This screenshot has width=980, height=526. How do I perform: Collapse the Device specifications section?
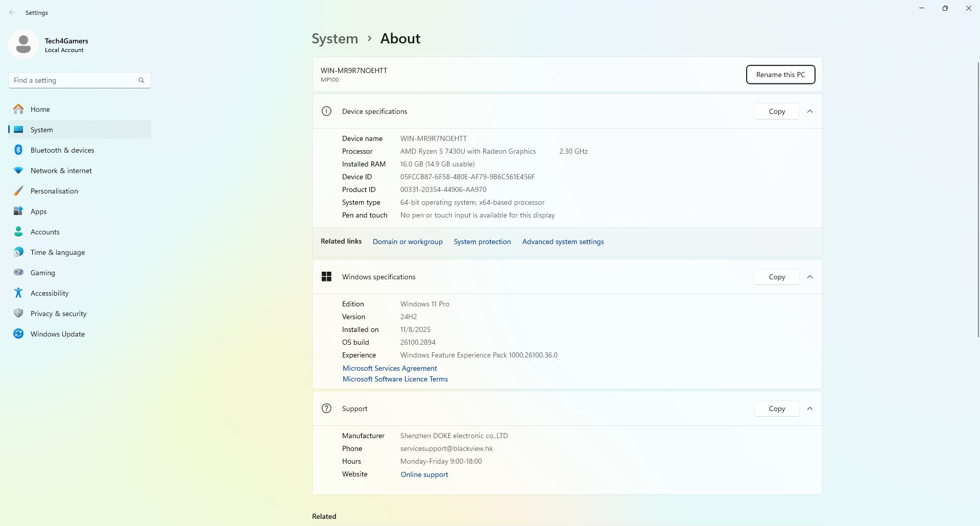pos(809,111)
